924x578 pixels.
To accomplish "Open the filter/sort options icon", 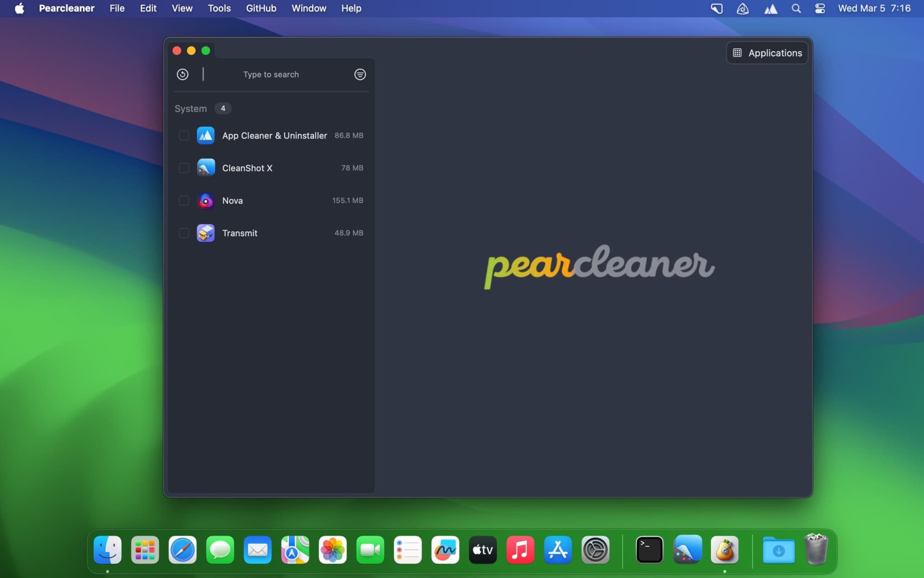I will tap(360, 75).
